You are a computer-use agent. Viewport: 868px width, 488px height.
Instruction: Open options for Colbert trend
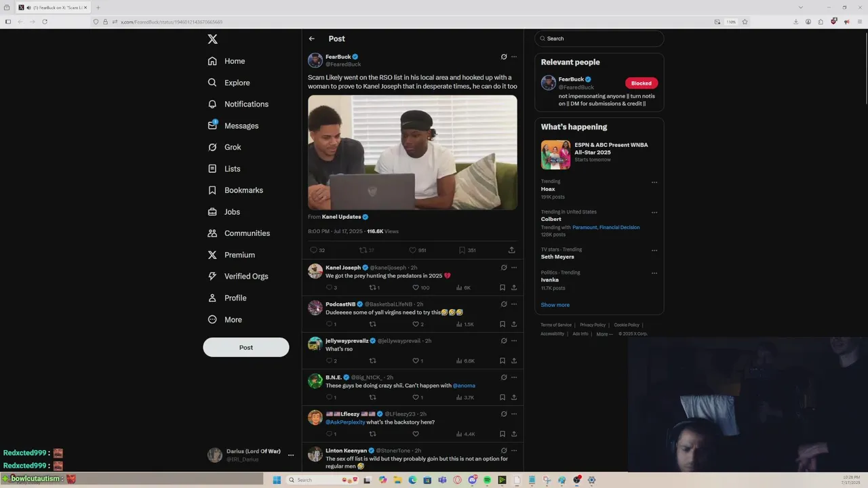(654, 213)
